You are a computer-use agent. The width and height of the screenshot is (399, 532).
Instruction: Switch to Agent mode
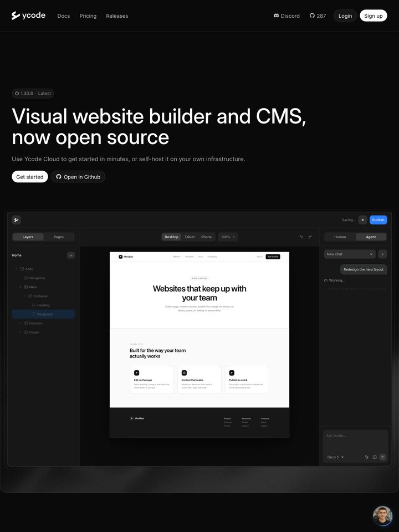point(371,237)
